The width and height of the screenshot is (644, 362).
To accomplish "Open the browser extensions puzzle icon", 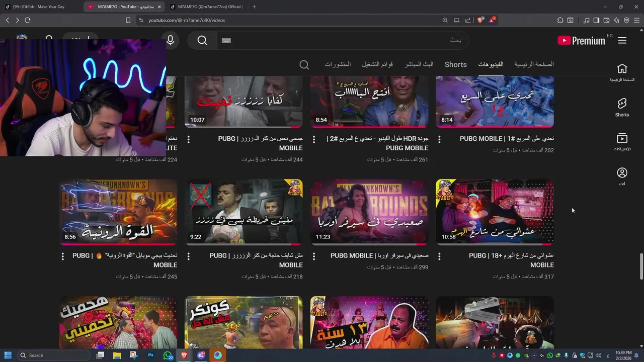I will (560, 20).
